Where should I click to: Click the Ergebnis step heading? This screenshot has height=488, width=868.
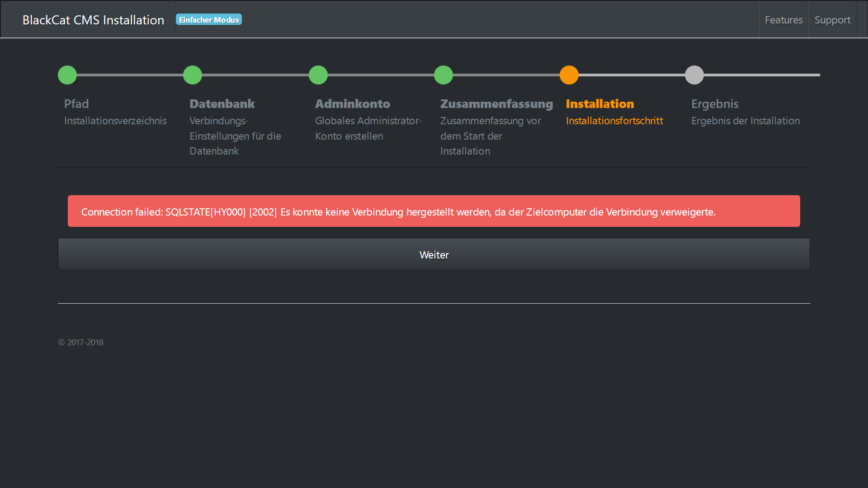[715, 104]
